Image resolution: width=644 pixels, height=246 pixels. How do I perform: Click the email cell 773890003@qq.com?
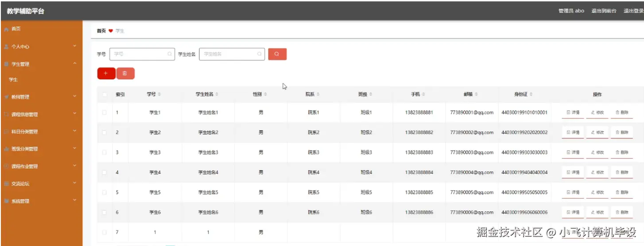pyautogui.click(x=472, y=152)
